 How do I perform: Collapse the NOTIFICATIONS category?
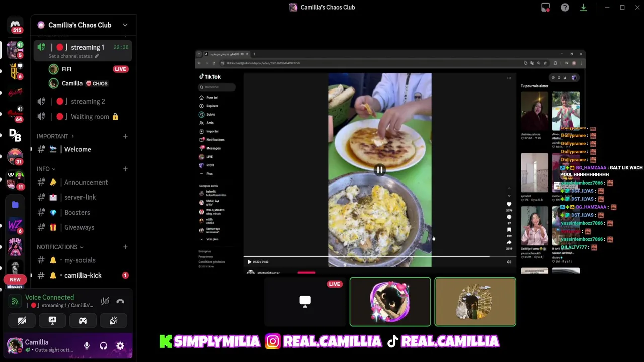point(59,247)
